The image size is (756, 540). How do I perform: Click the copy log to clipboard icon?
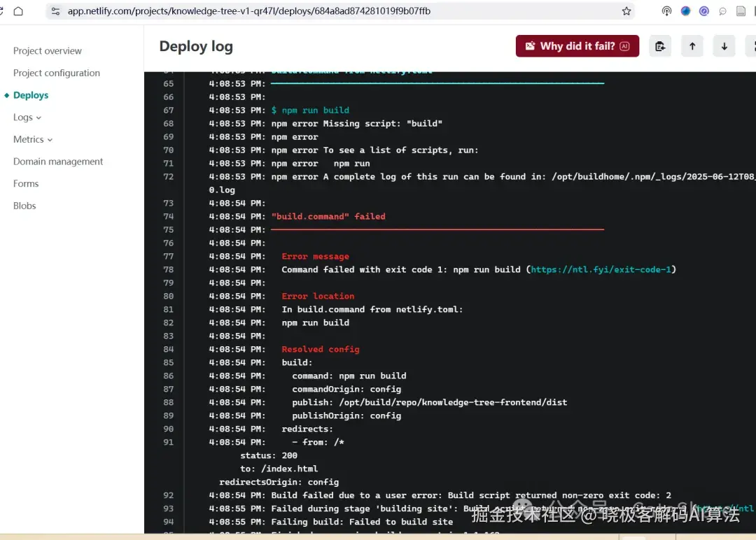click(659, 46)
